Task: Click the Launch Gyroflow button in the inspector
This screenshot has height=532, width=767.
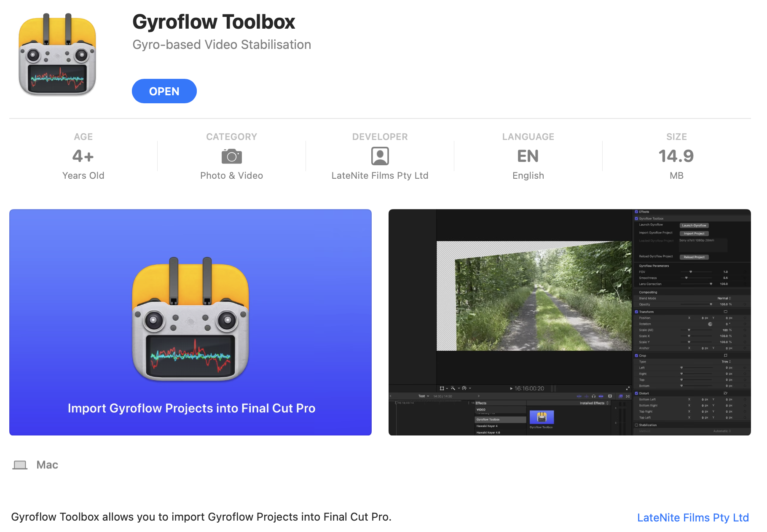Action: click(x=694, y=226)
